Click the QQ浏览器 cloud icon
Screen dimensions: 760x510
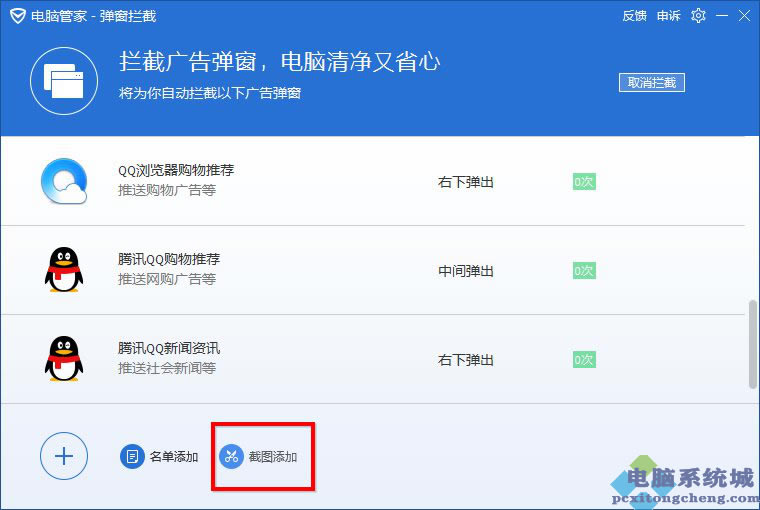pyautogui.click(x=64, y=181)
